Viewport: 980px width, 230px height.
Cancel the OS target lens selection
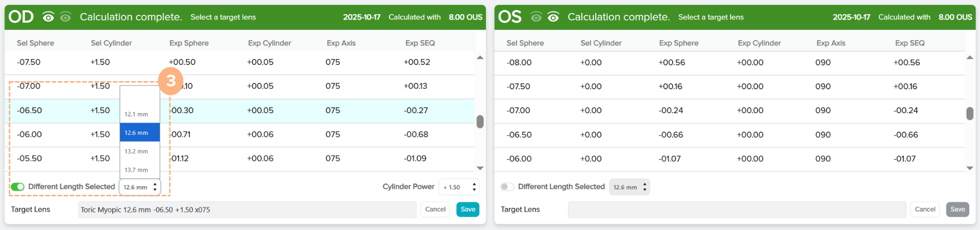924,209
